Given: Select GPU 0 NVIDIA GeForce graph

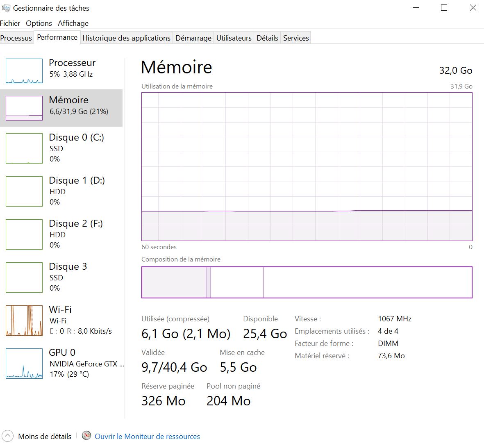Looking at the screenshot, I should pos(24,364).
